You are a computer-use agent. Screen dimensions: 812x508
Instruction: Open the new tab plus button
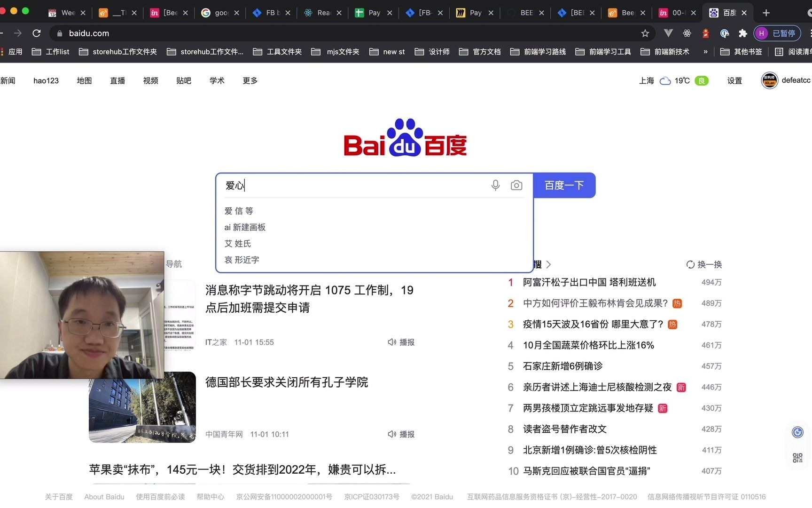(x=766, y=13)
